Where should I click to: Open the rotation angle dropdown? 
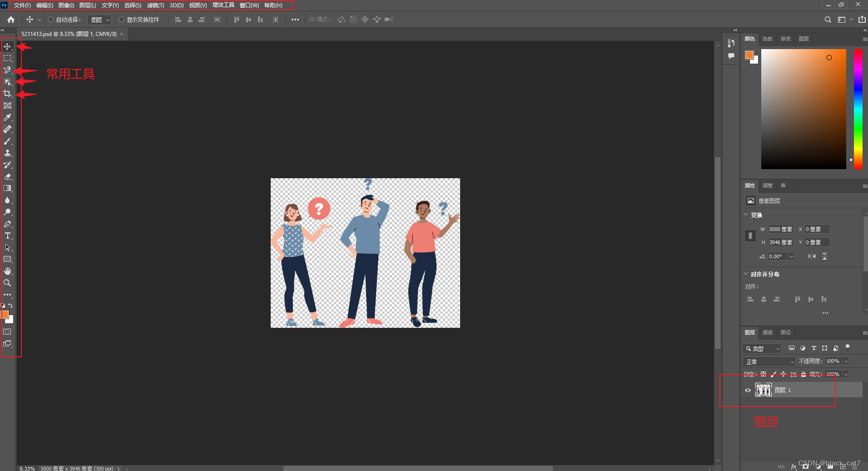coord(791,256)
